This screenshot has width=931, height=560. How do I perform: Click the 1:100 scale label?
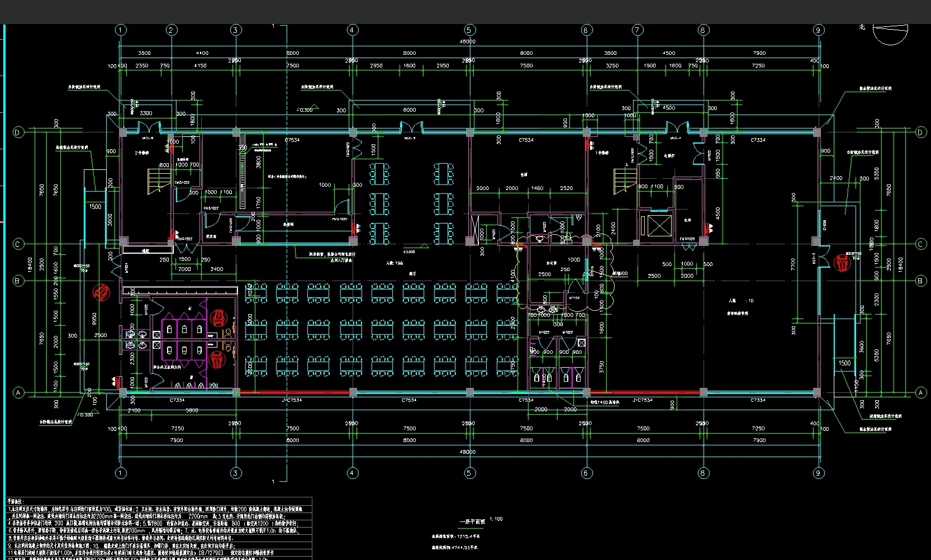(x=495, y=519)
